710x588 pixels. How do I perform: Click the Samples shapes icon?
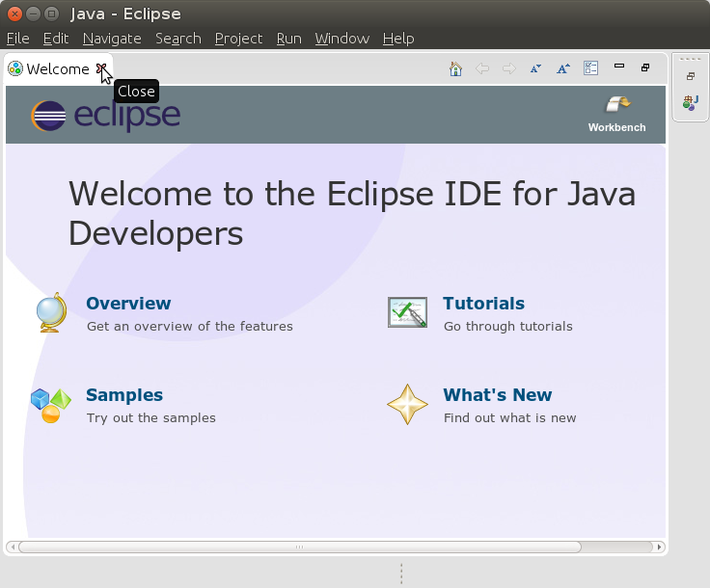tap(50, 405)
